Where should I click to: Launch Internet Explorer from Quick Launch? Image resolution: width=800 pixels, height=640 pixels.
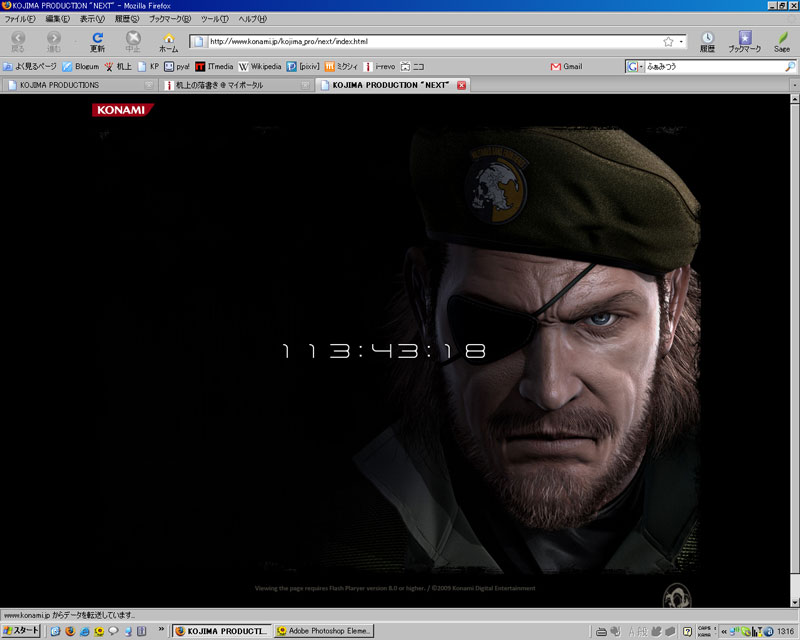click(x=84, y=631)
